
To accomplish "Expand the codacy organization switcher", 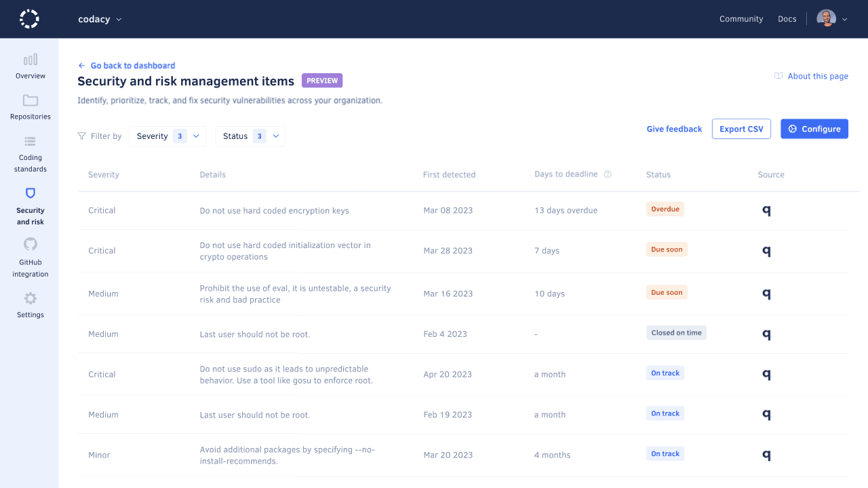I will (x=99, y=19).
